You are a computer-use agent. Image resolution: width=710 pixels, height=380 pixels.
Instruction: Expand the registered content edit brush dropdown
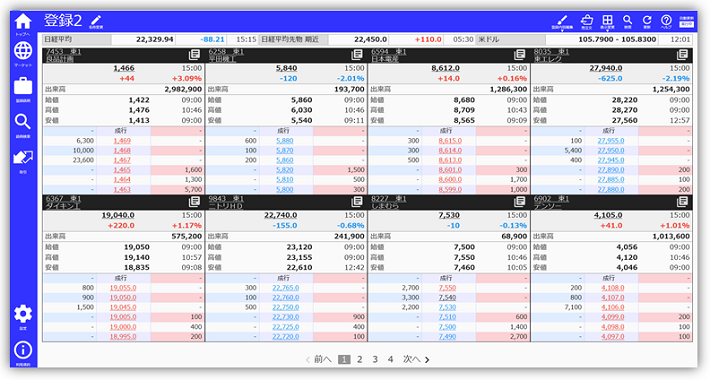[x=562, y=21]
